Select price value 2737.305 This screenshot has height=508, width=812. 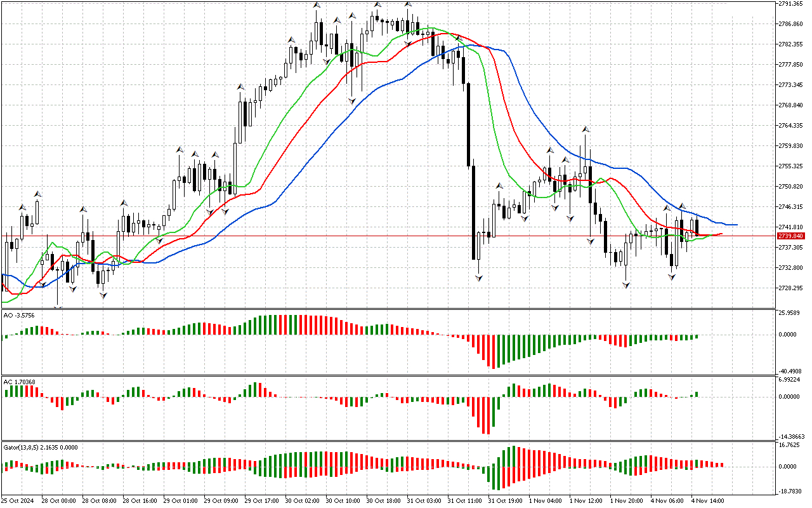[x=790, y=248]
